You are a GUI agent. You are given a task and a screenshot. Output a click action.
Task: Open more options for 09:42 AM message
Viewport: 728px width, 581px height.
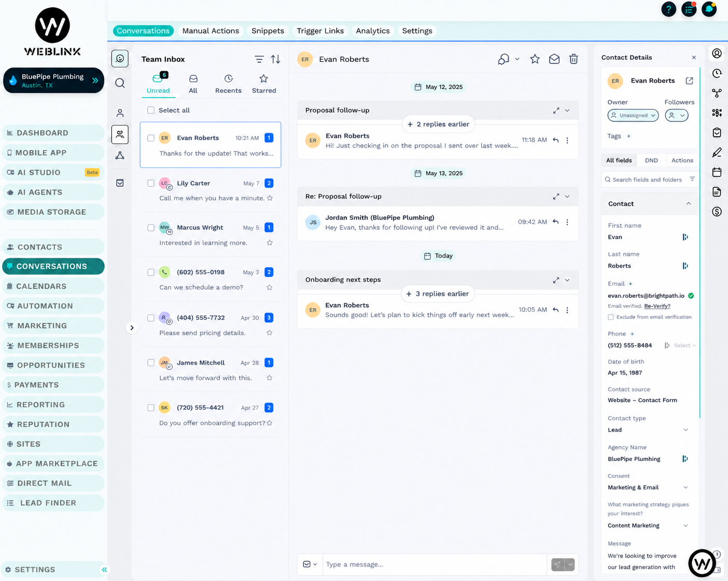pyautogui.click(x=567, y=222)
